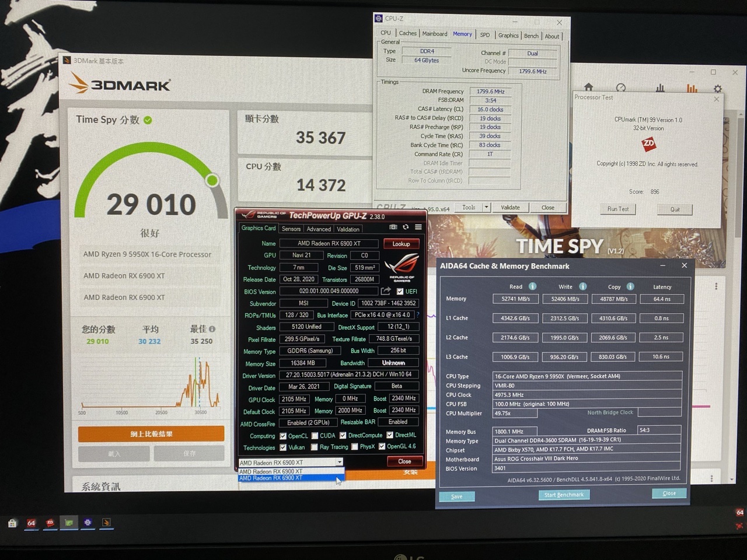Click GPU-Z Name field AMD Radeon RX 6900 XT

[329, 243]
